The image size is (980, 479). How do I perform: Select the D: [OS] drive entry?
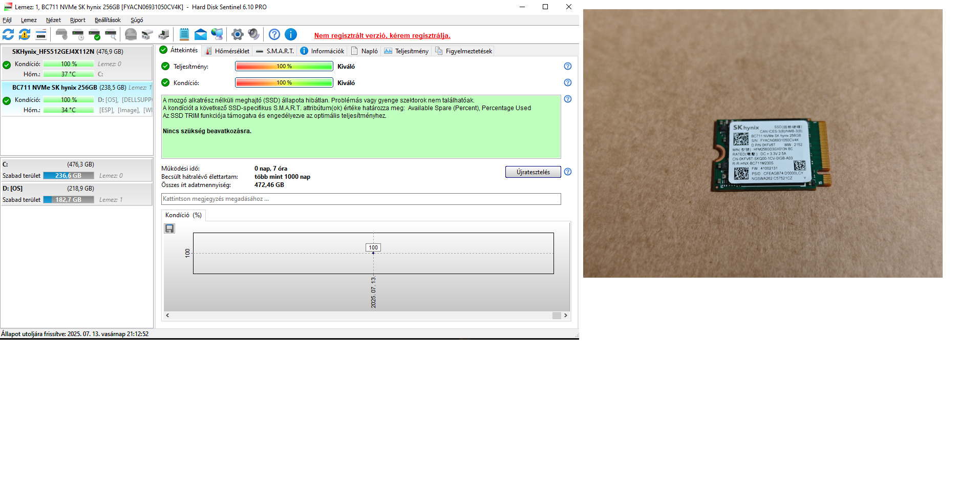click(77, 194)
